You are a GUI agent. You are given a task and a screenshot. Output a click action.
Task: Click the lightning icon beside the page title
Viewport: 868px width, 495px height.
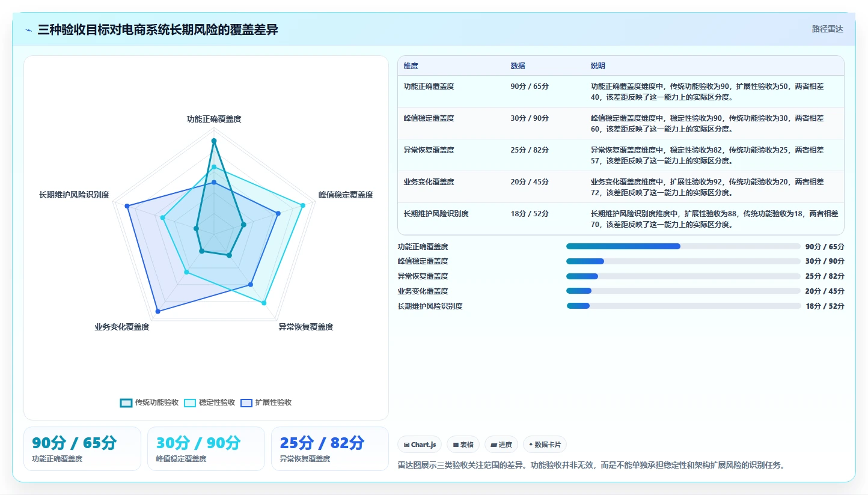[x=28, y=30]
